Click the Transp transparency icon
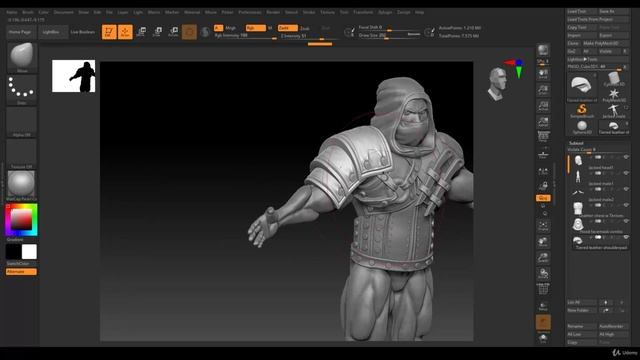The width and height of the screenshot is (640, 360). tap(543, 306)
